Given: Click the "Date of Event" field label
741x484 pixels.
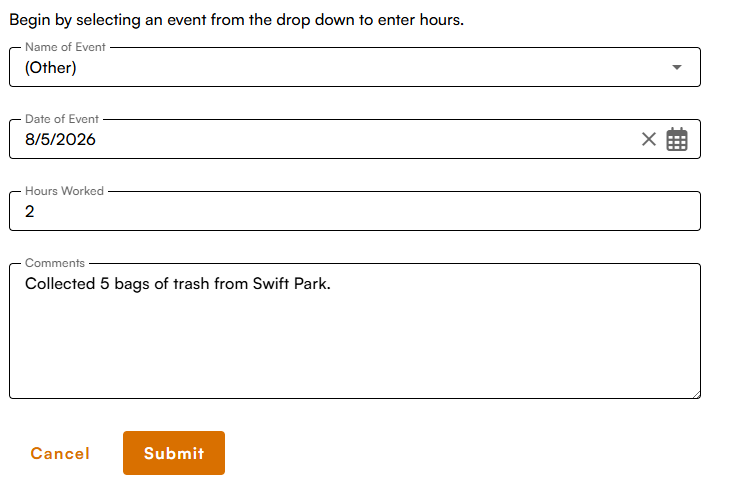Looking at the screenshot, I should click(62, 119).
